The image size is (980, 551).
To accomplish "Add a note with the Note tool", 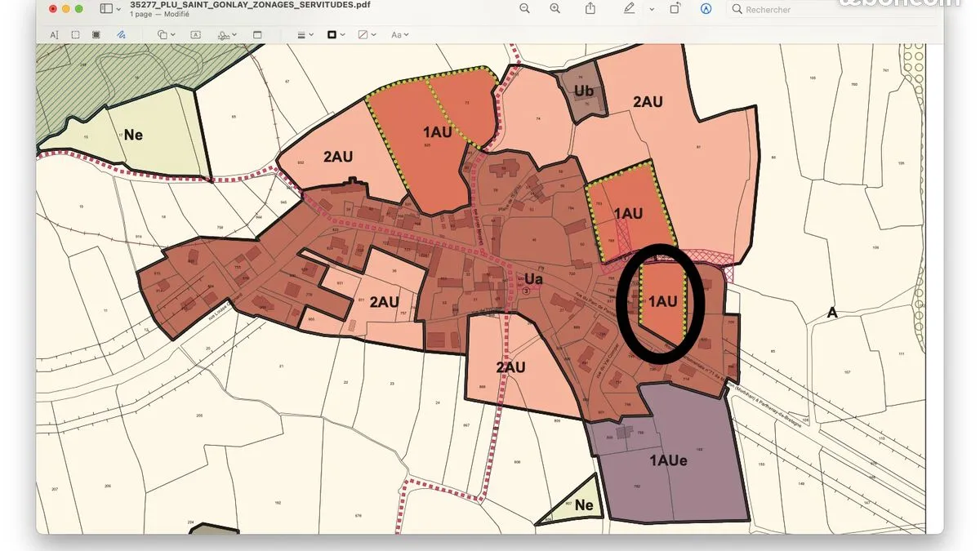I will point(257,35).
